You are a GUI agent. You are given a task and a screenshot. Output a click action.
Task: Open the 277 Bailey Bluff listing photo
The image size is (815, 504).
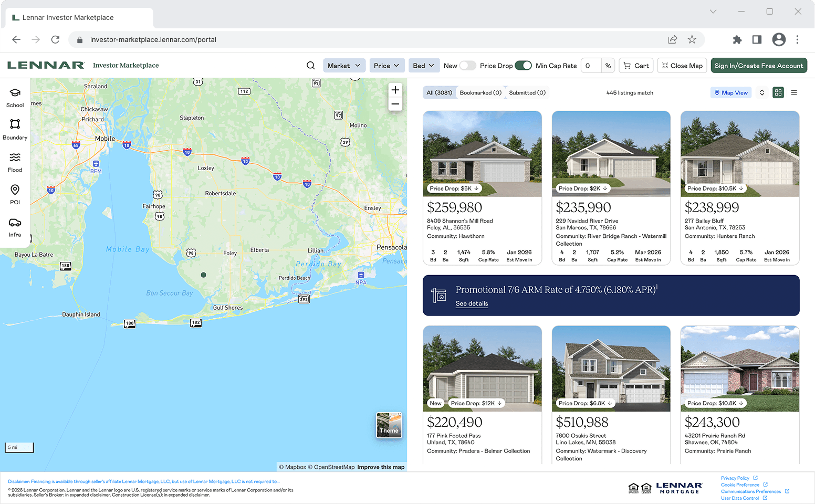tap(740, 154)
